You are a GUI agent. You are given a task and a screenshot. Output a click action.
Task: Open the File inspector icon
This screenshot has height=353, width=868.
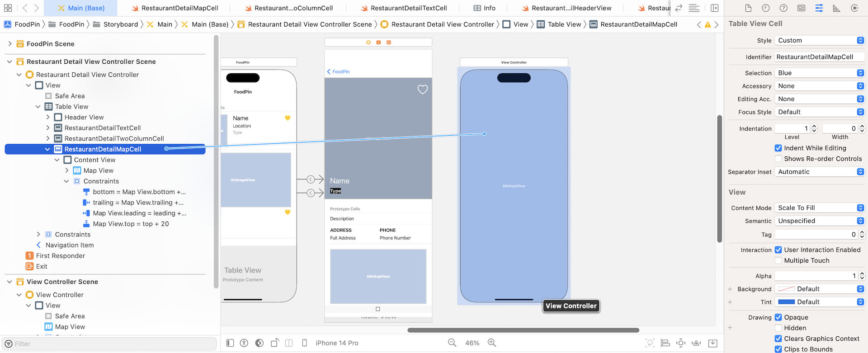pyautogui.click(x=748, y=8)
